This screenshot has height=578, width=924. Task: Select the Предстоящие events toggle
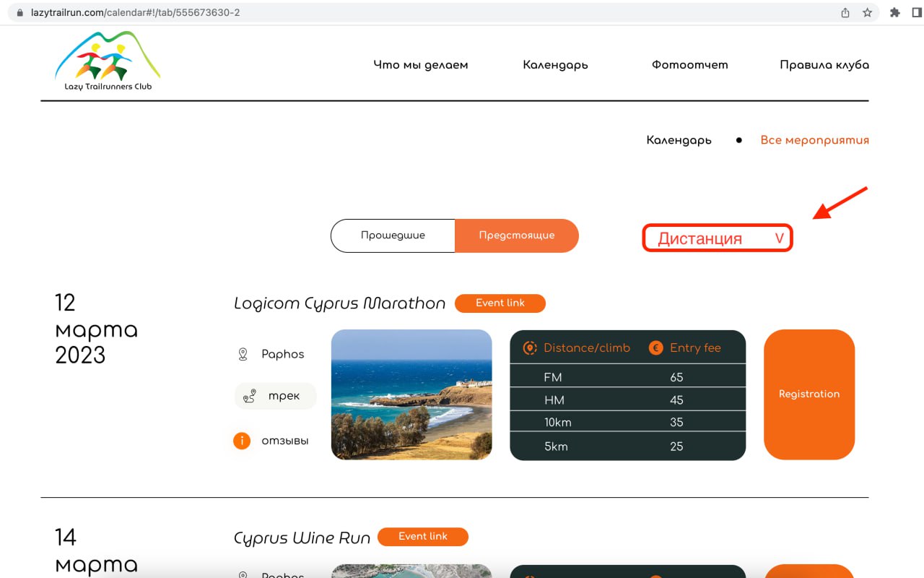click(x=517, y=236)
